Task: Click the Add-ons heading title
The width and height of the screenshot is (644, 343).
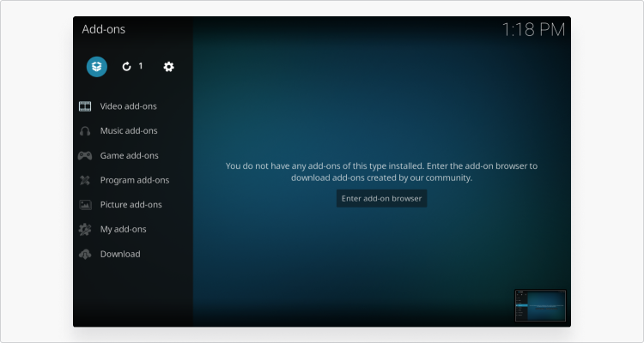Action: (104, 29)
